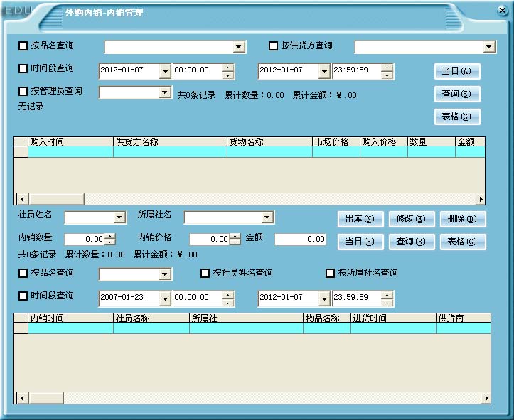This screenshot has width=514, height=420.
Task: Toggle the 按管理员查询 checkbox
Action: tap(23, 92)
